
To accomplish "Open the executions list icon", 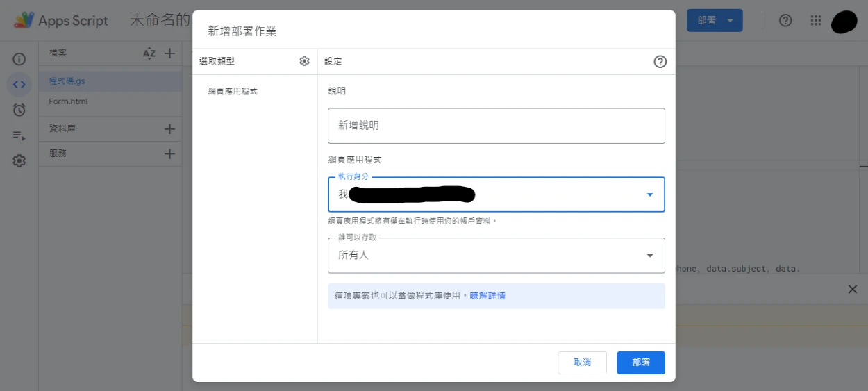I will 19,135.
